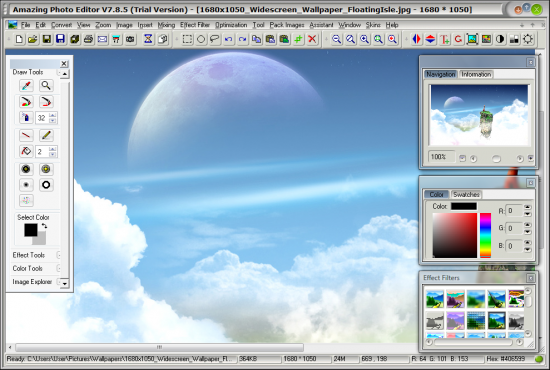The width and height of the screenshot is (550, 370).
Task: Increase the line width 2 stepper
Action: [53, 149]
